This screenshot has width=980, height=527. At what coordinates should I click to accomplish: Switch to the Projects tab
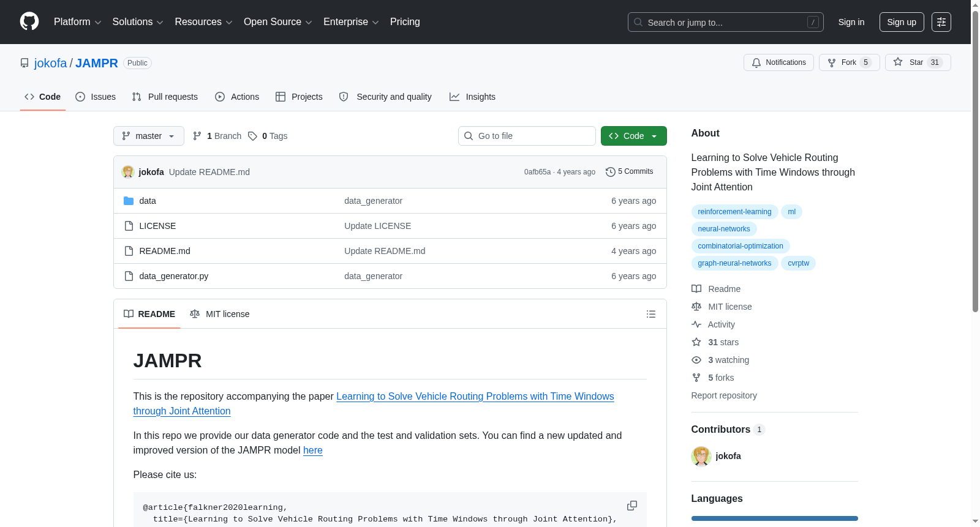click(x=299, y=97)
